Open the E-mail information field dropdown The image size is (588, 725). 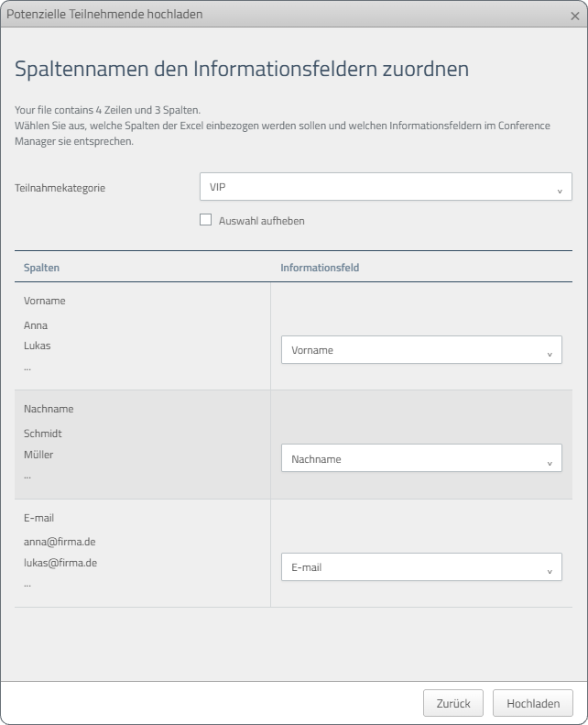[x=421, y=566]
